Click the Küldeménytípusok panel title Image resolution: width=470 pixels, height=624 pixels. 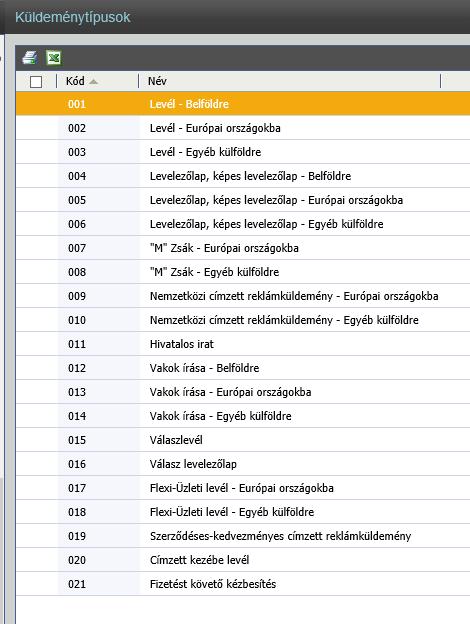click(73, 18)
